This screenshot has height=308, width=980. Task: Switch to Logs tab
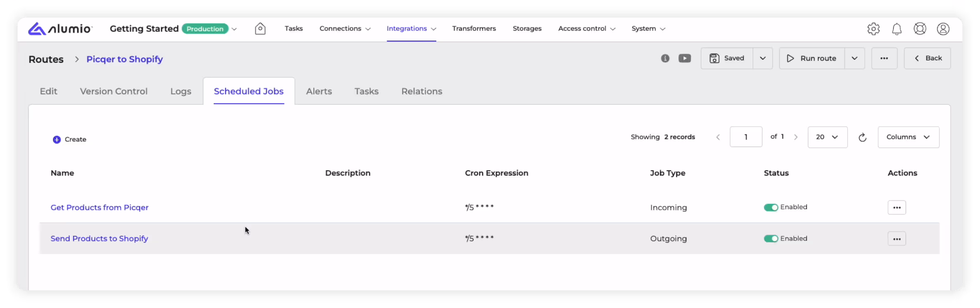click(181, 91)
